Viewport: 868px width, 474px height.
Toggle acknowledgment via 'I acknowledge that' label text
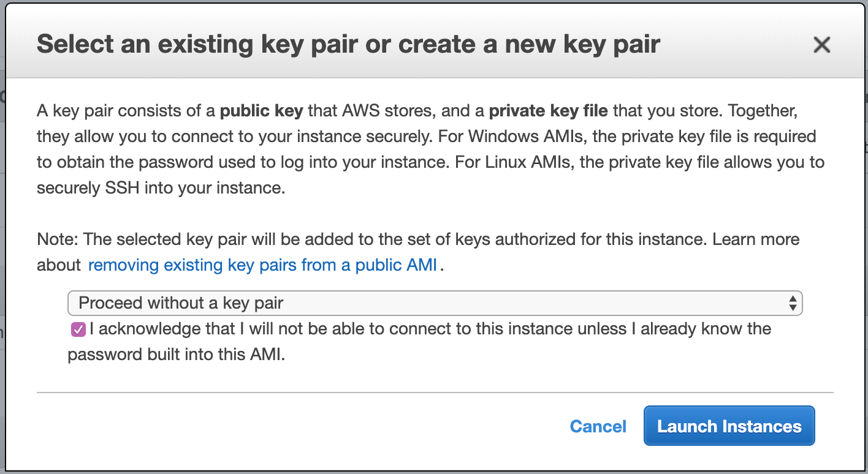pyautogui.click(x=162, y=329)
